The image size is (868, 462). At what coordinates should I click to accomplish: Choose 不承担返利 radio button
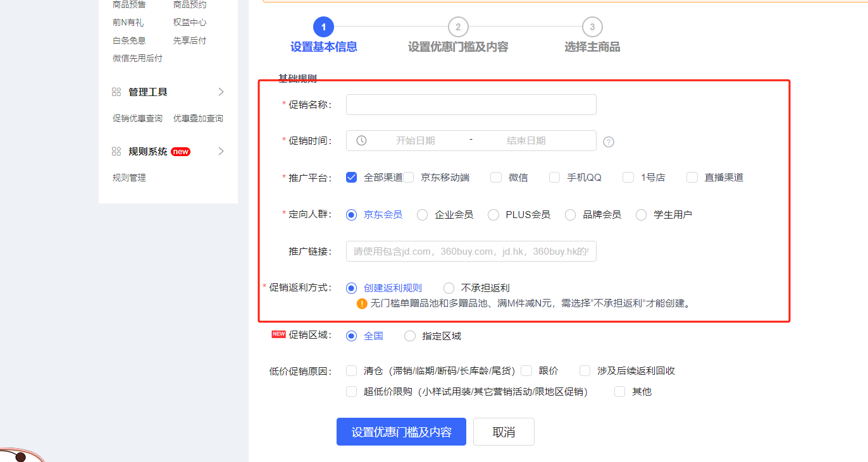(x=449, y=288)
